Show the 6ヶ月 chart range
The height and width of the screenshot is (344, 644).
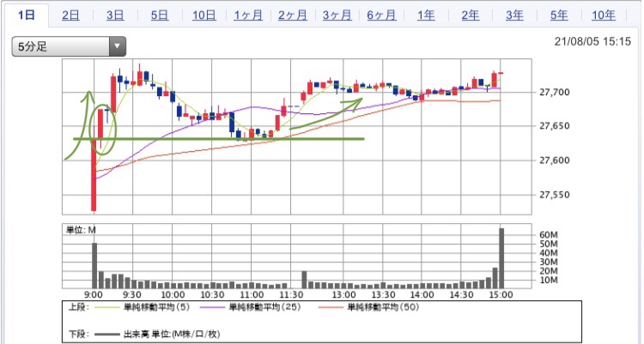point(381,15)
